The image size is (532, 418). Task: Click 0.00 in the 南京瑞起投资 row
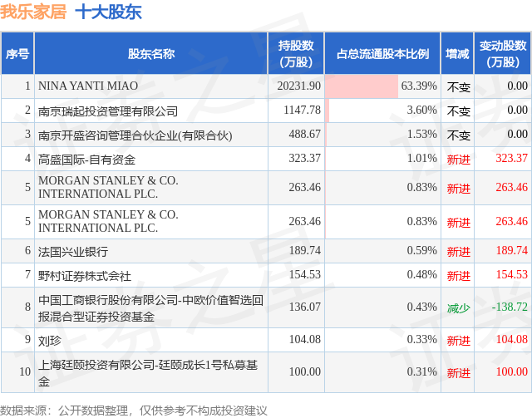point(517,110)
